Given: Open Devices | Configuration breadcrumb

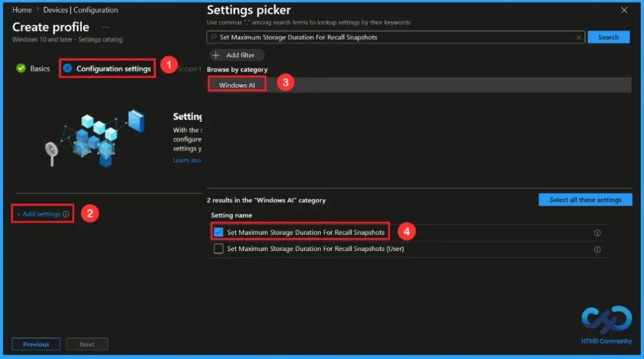Looking at the screenshot, I should [80, 10].
